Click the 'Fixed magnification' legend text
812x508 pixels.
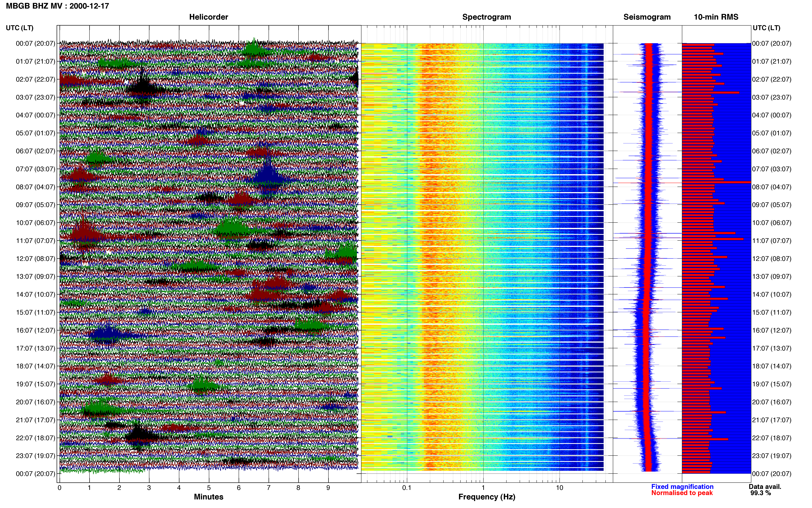tap(682, 486)
